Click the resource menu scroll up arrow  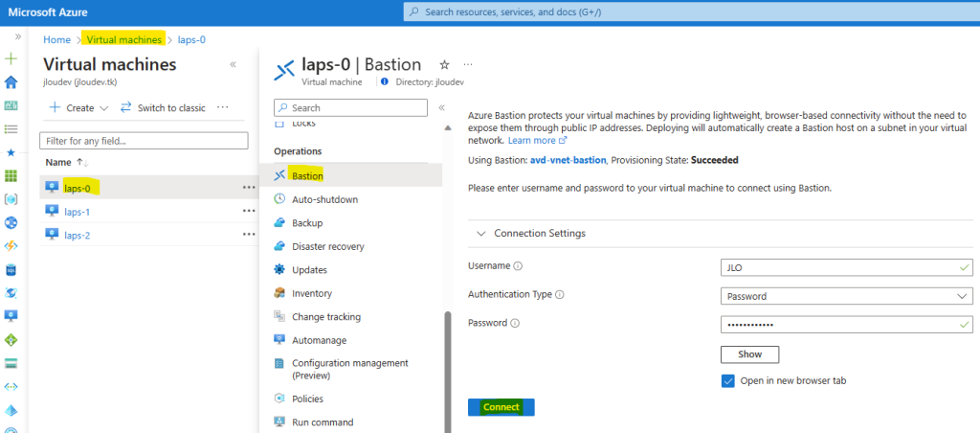point(447,127)
